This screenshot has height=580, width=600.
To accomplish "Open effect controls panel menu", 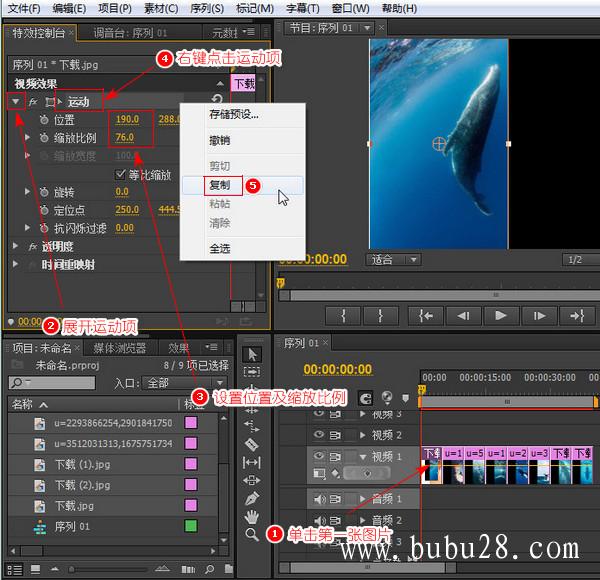I will pyautogui.click(x=248, y=32).
